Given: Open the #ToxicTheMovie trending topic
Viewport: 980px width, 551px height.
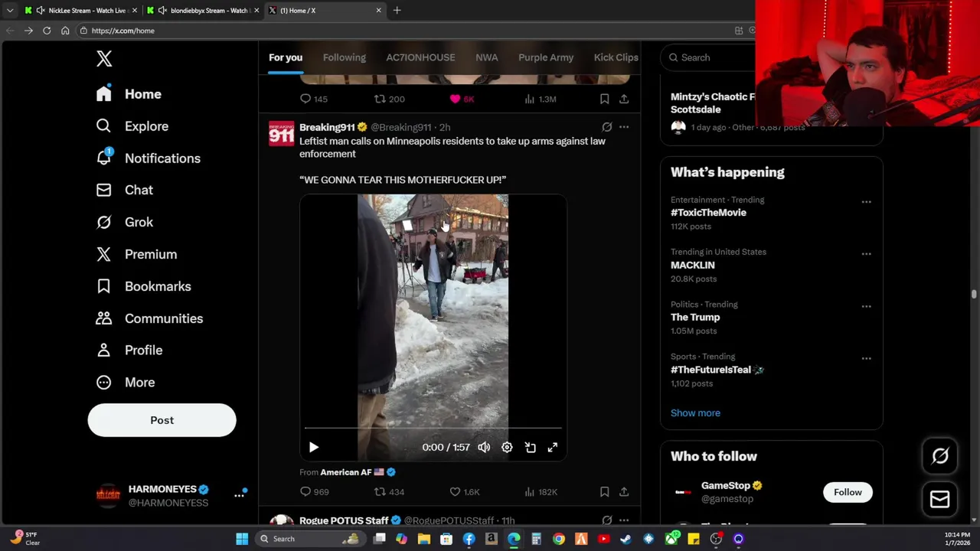Looking at the screenshot, I should 708,213.
